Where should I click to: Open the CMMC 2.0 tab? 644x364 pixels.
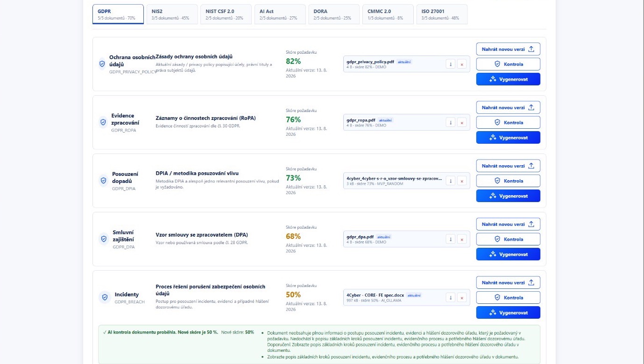click(x=388, y=14)
